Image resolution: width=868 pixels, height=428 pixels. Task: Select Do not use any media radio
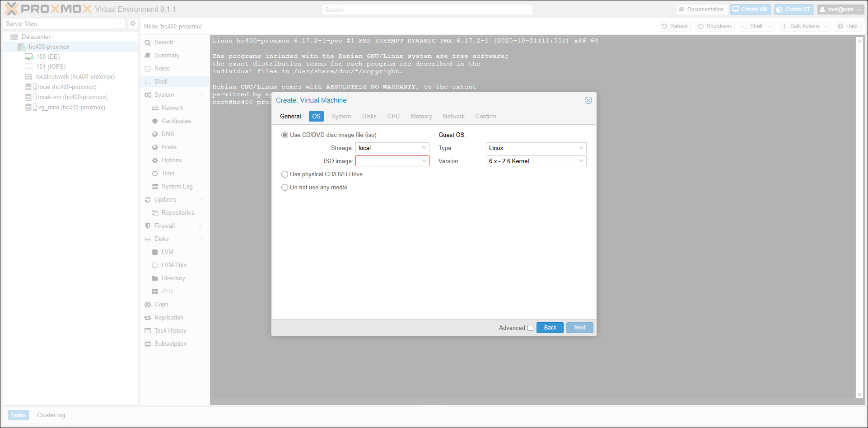(x=285, y=188)
